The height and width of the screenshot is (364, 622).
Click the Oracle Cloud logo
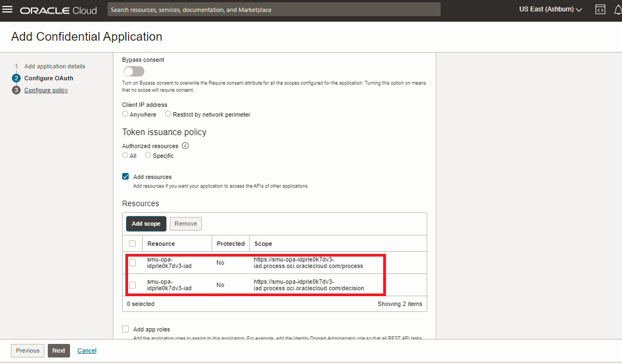click(x=59, y=10)
